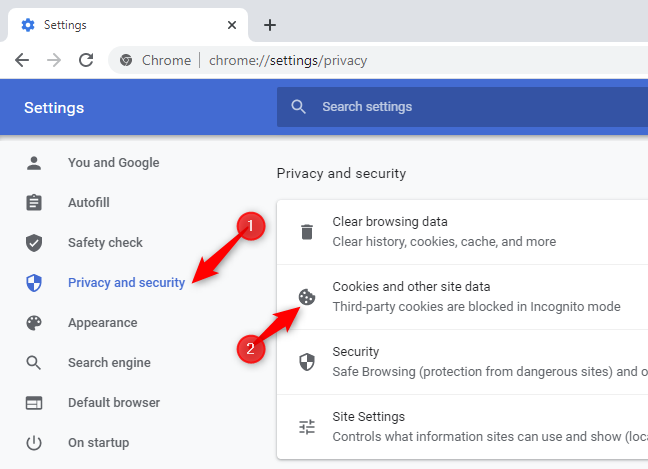The height and width of the screenshot is (469, 648).
Task: Click the forward navigation arrow
Action: [53, 60]
